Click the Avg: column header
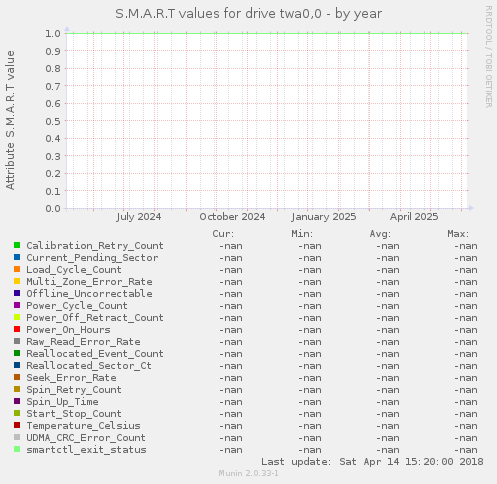The width and height of the screenshot is (497, 484). coord(380,234)
